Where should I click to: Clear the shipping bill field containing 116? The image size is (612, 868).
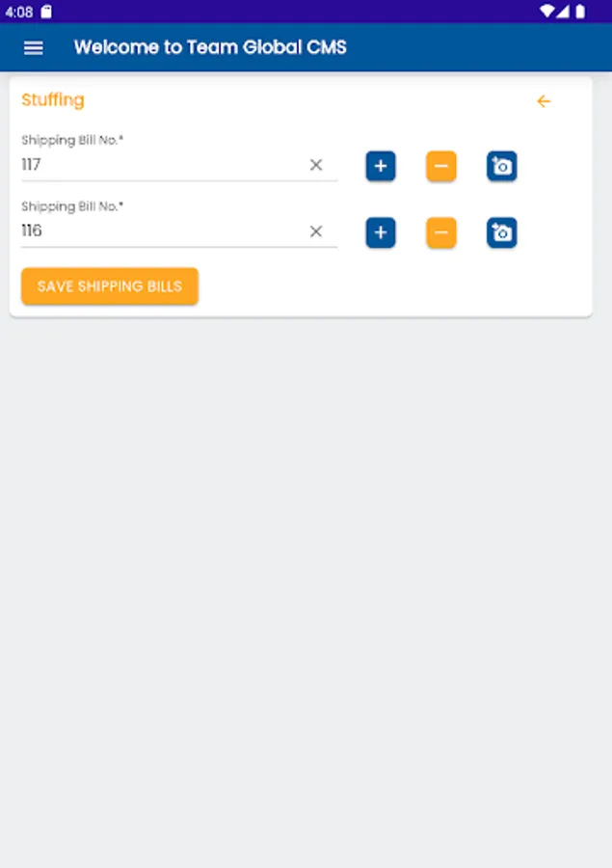coord(315,231)
